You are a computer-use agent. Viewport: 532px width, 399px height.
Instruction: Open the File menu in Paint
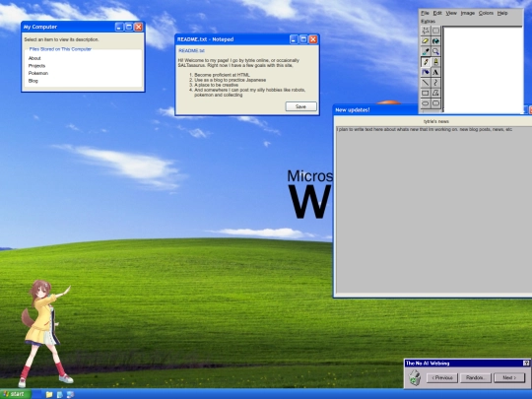(x=425, y=13)
